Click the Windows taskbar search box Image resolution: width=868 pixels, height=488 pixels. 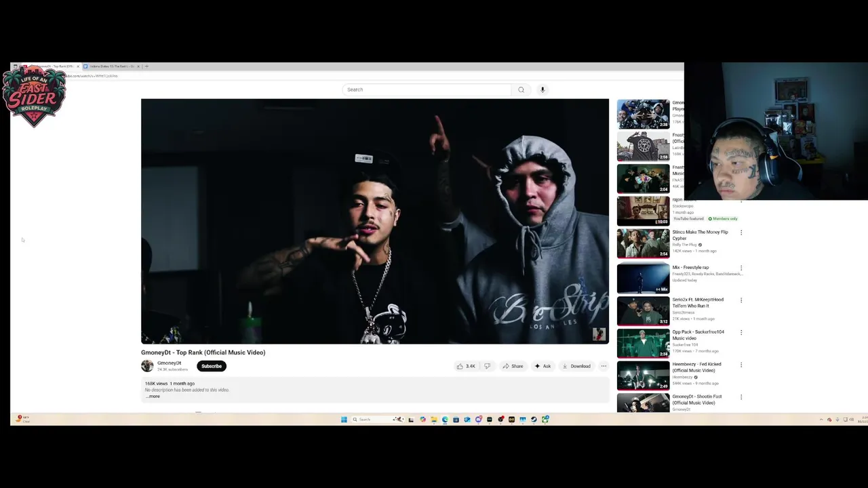tap(378, 420)
